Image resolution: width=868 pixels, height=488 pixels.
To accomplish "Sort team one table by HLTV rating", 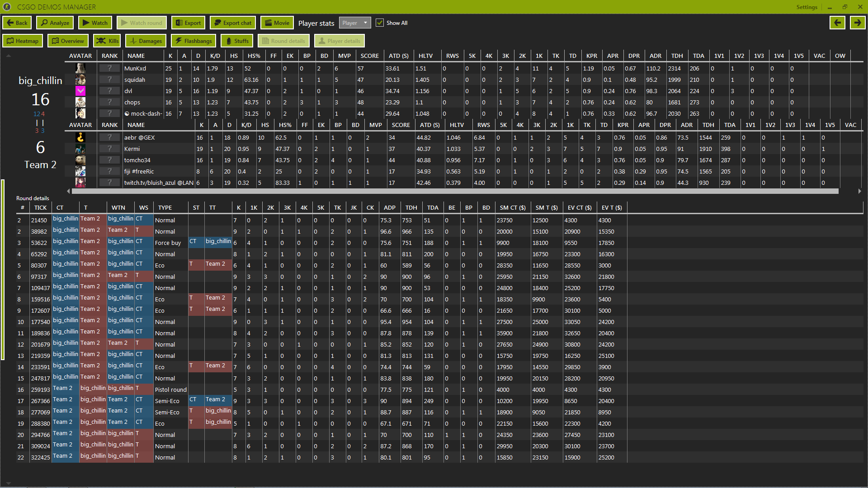I will coord(425,56).
